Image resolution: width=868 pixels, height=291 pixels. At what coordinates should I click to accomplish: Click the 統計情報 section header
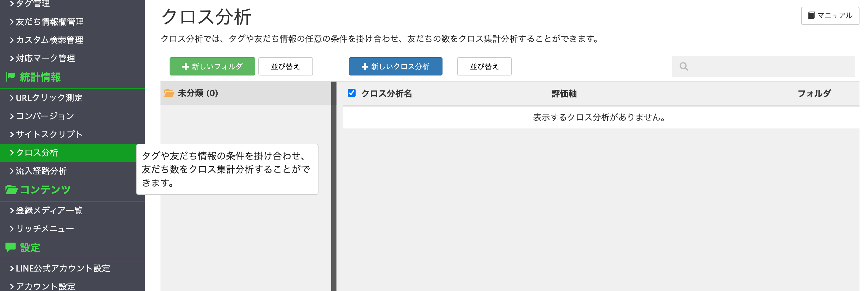pyautogui.click(x=40, y=77)
